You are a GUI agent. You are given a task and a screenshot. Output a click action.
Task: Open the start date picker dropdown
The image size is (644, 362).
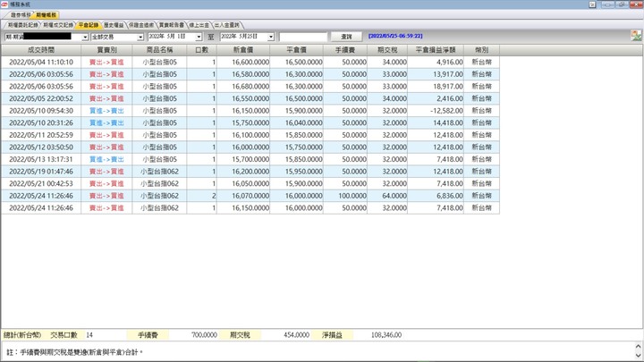click(199, 37)
